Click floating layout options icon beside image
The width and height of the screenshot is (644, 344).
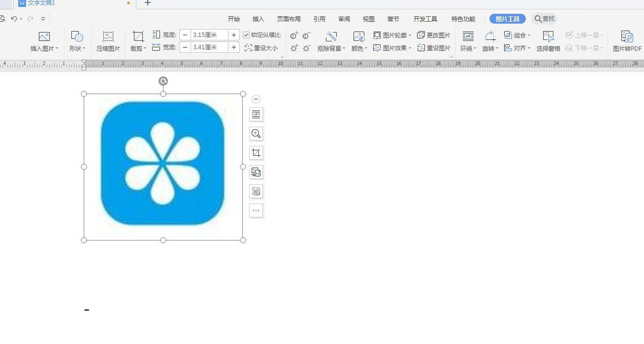(256, 114)
